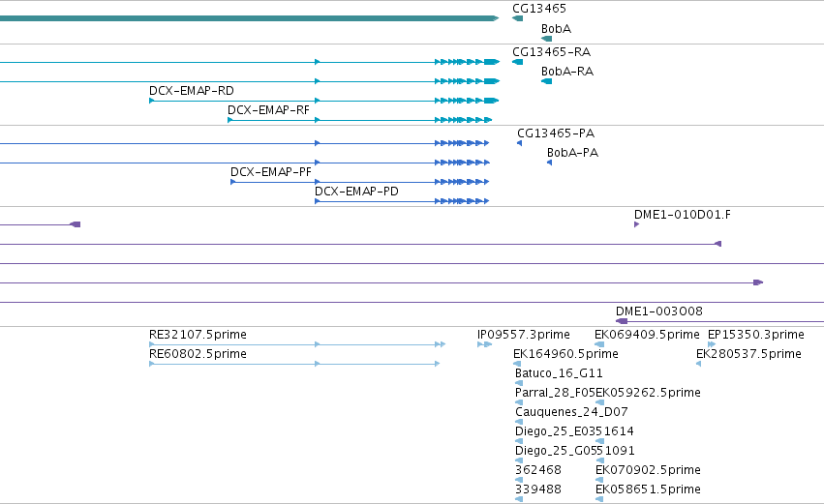Click the DCX-EMAP-RD transcript line
This screenshot has height=504, width=824.
324,101
